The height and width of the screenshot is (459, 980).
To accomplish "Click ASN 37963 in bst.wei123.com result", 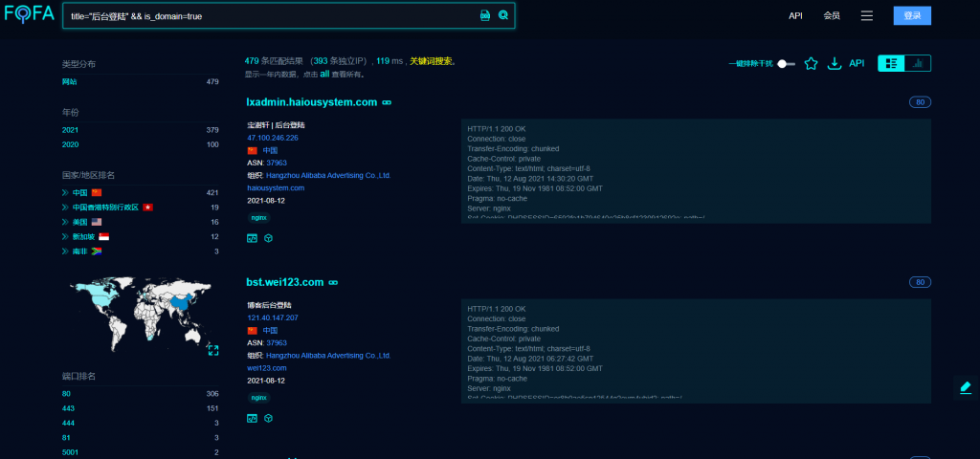I will pos(277,343).
